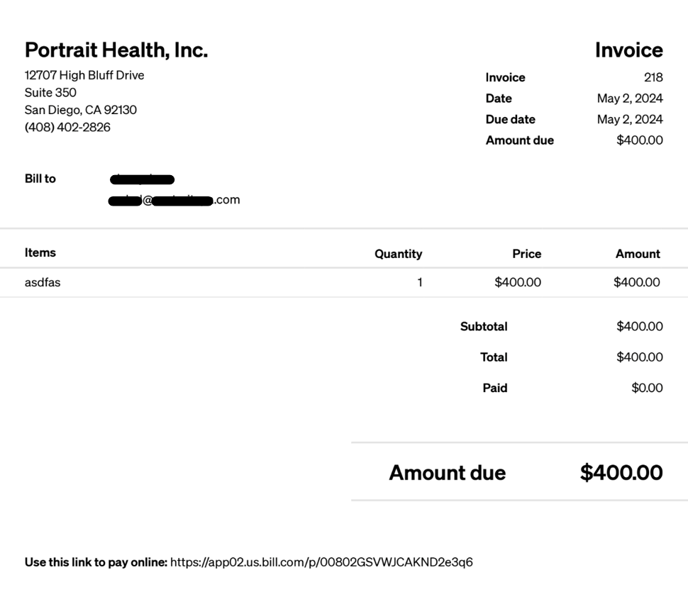Click the Total $400.00 value
This screenshot has width=688, height=592.
point(639,357)
